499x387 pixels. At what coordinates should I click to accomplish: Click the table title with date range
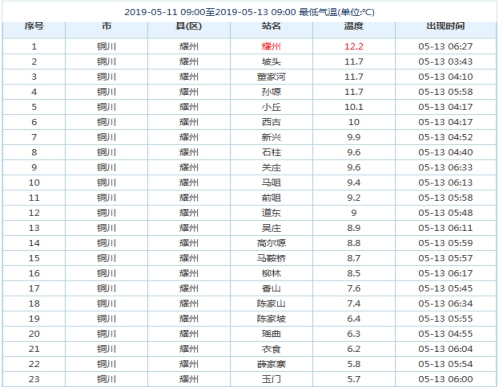click(x=249, y=12)
